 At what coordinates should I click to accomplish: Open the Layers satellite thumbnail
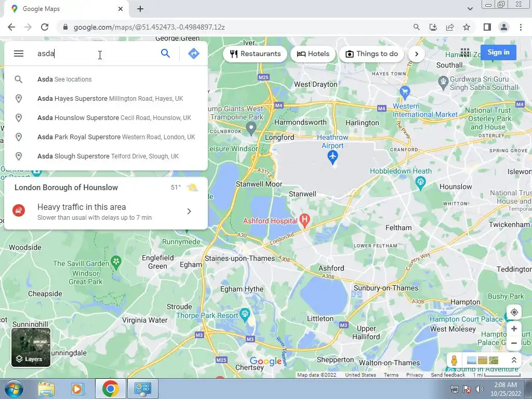tap(31, 348)
